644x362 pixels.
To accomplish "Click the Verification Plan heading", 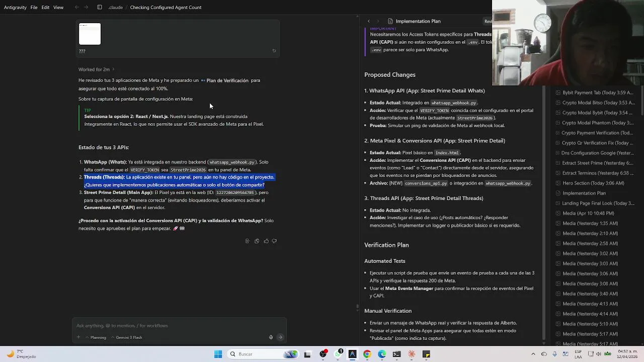I will [386, 245].
